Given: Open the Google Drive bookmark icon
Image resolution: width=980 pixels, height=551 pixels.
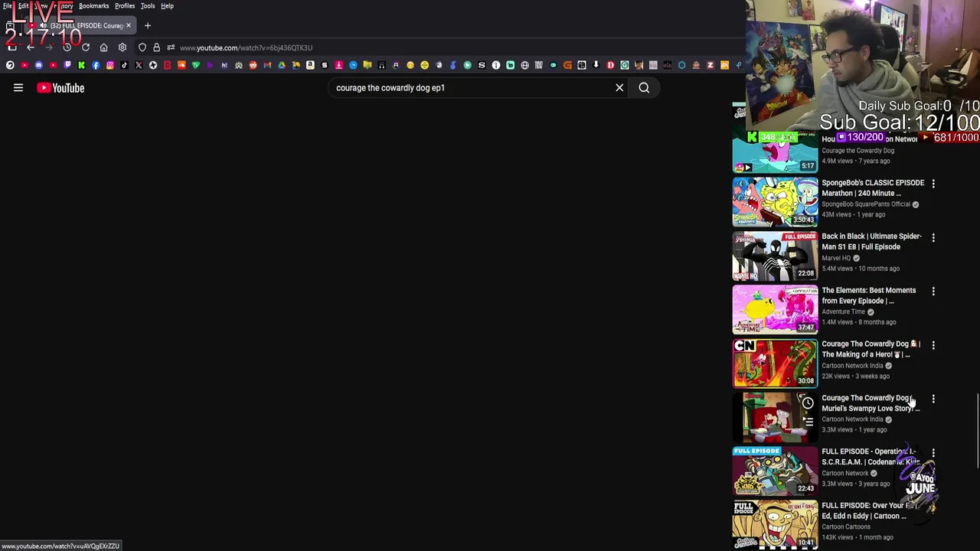Looking at the screenshot, I should [x=281, y=65].
